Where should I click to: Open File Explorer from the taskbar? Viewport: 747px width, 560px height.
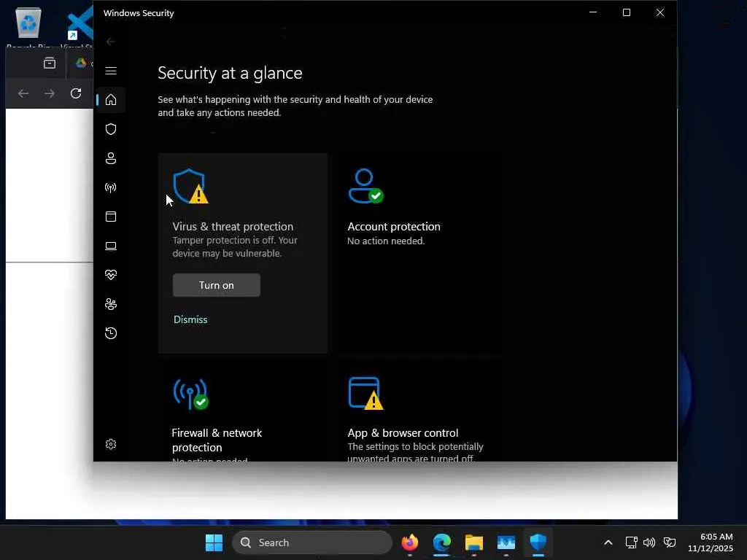(474, 542)
